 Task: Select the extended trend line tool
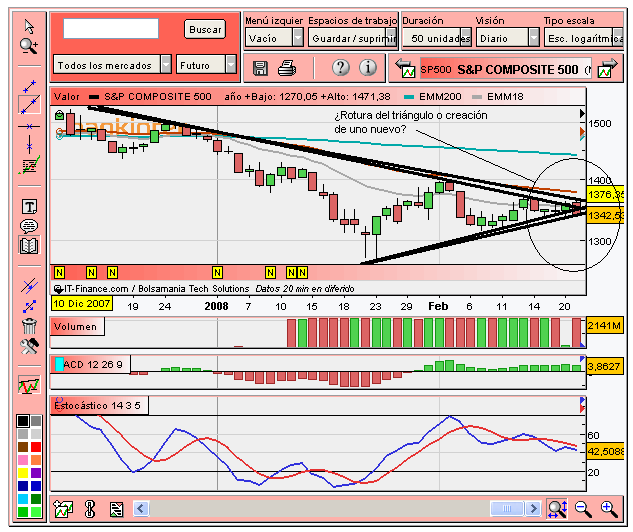pyautogui.click(x=29, y=105)
